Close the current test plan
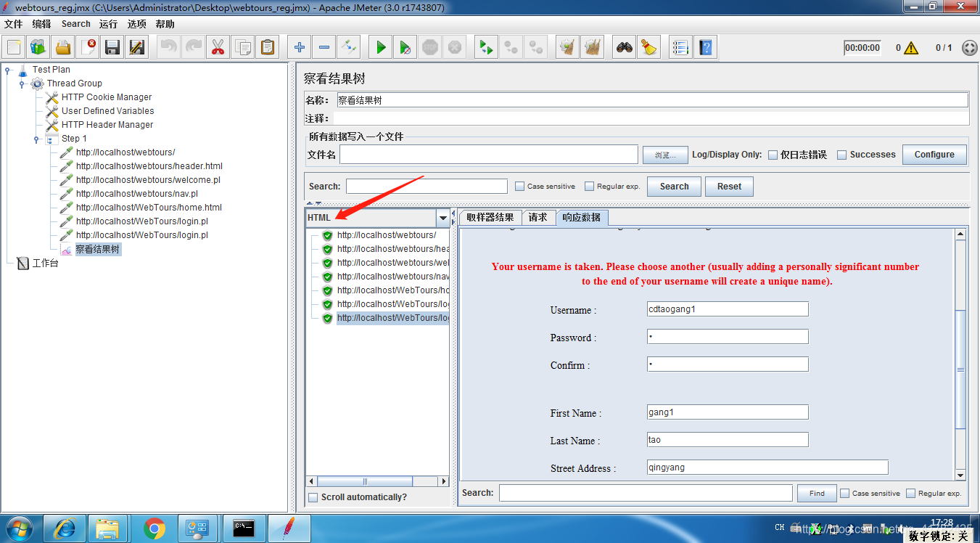Image resolution: width=980 pixels, height=543 pixels. (88, 48)
